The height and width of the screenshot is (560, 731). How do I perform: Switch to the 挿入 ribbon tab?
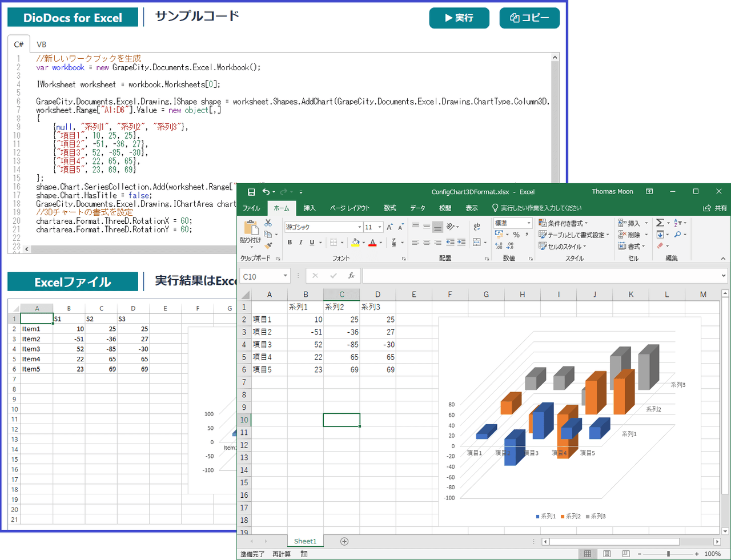point(310,208)
